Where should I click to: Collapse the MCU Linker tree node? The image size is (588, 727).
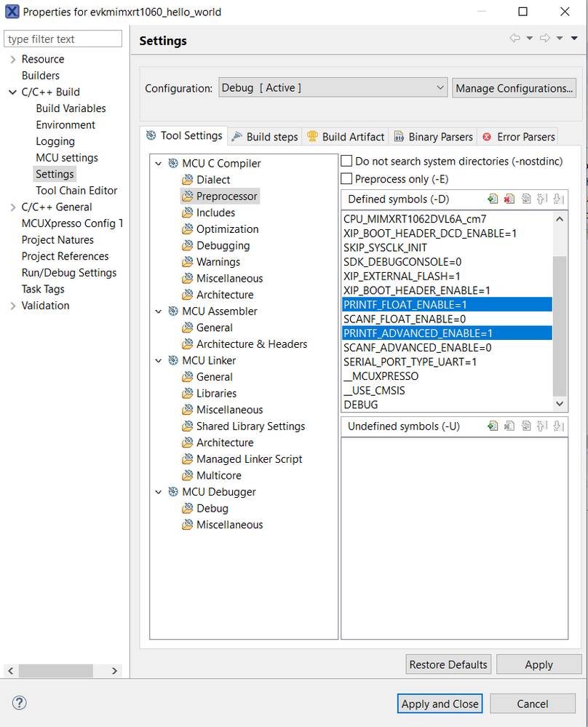click(159, 360)
